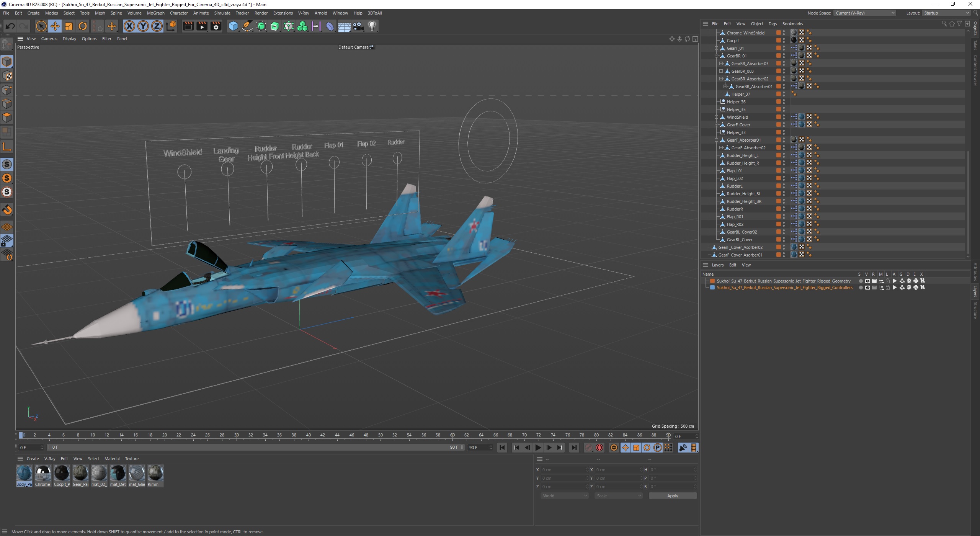Open the World coordinate dropdown

[x=564, y=496]
